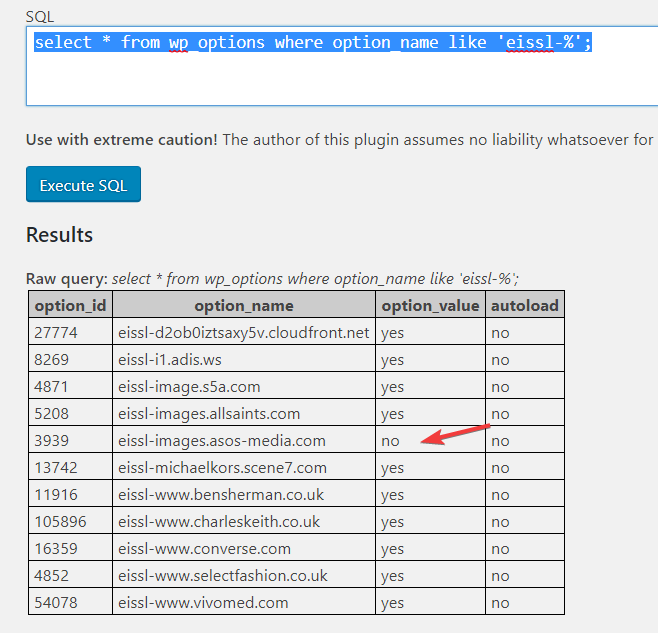
Task: Select the eissl-www.vivomed.com cell
Action: 244,602
